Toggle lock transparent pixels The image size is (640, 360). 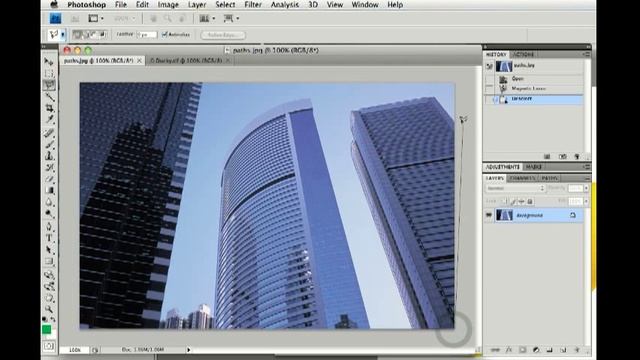pyautogui.click(x=504, y=201)
